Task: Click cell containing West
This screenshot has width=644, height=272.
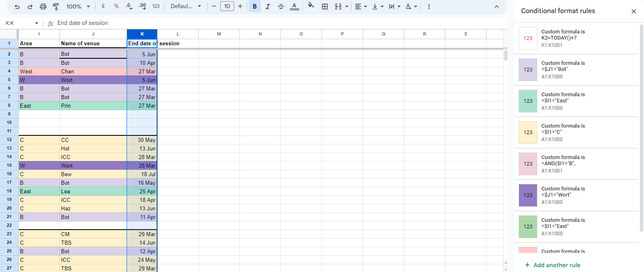Action: coord(39,71)
